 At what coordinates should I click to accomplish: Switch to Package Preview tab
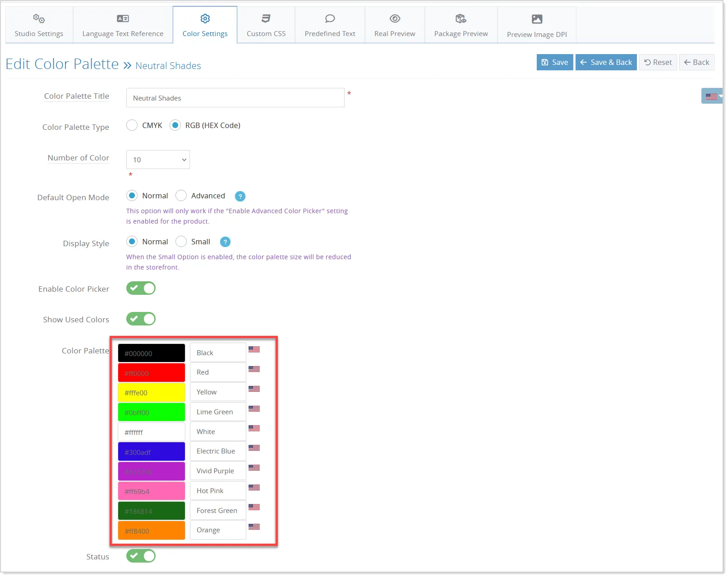(461, 25)
